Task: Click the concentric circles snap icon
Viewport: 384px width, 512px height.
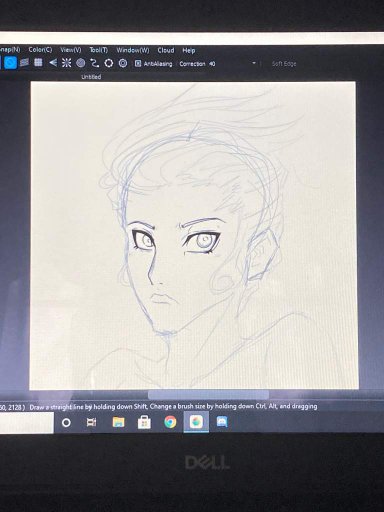Action: tap(123, 63)
